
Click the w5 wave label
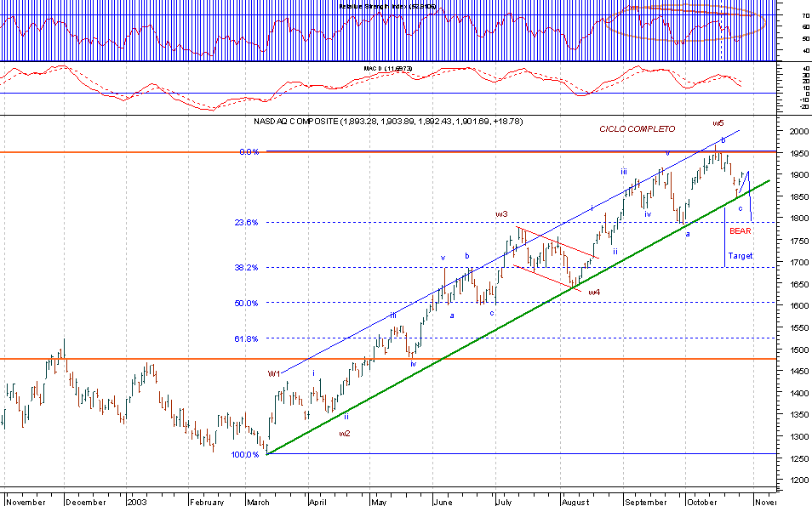pos(718,123)
